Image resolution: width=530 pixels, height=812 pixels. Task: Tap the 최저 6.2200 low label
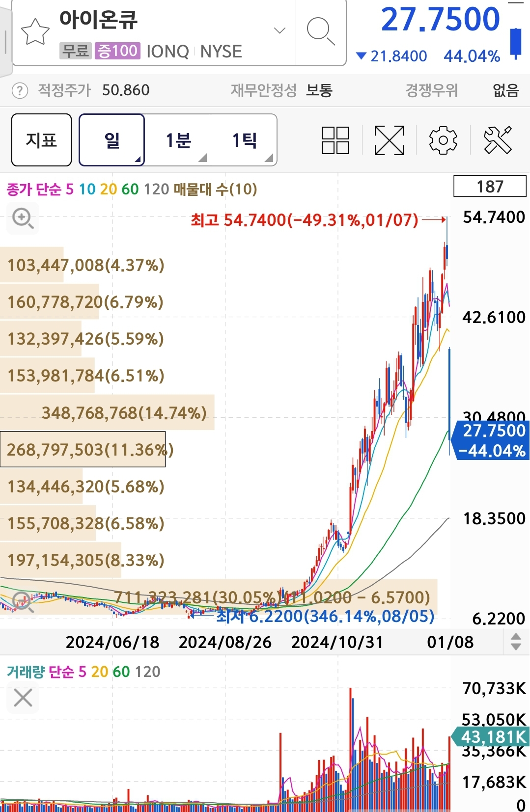tap(325, 616)
